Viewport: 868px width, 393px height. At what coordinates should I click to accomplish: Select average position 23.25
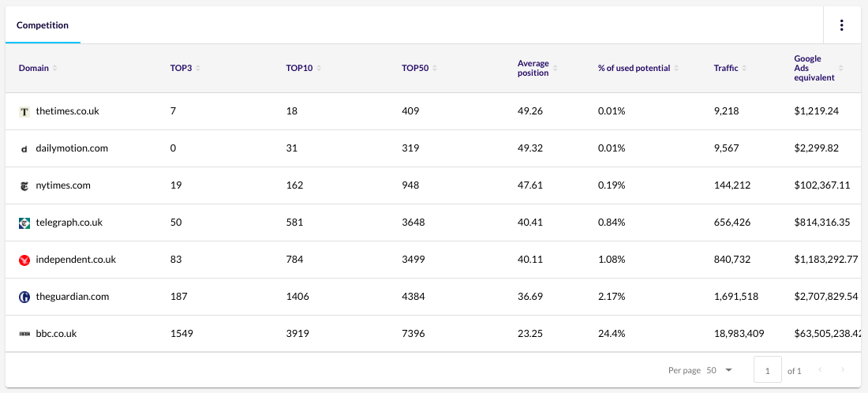pyautogui.click(x=530, y=334)
